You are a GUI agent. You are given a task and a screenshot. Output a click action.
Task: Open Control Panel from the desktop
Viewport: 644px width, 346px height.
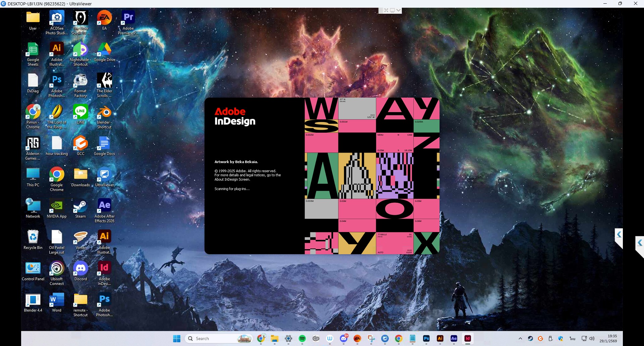pyautogui.click(x=33, y=271)
